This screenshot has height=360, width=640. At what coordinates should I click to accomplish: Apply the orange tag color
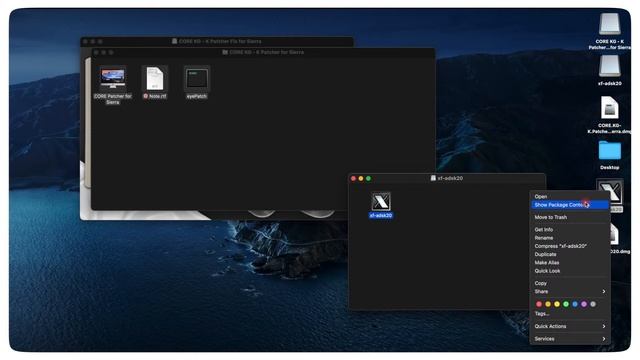[x=548, y=304]
